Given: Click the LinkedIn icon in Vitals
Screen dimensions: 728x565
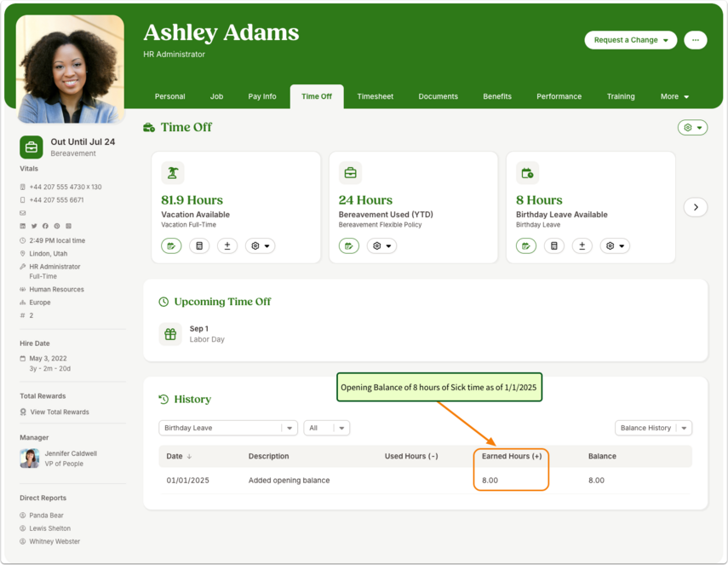Looking at the screenshot, I should pos(22,227).
